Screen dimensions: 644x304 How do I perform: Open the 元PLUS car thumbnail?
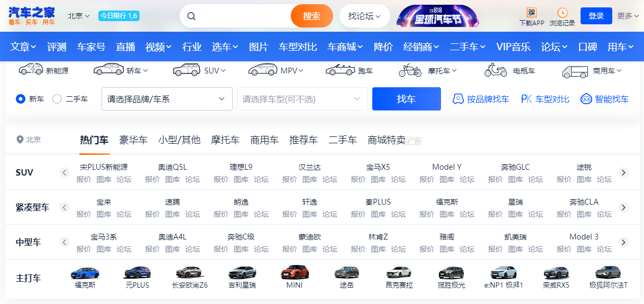coord(137,272)
